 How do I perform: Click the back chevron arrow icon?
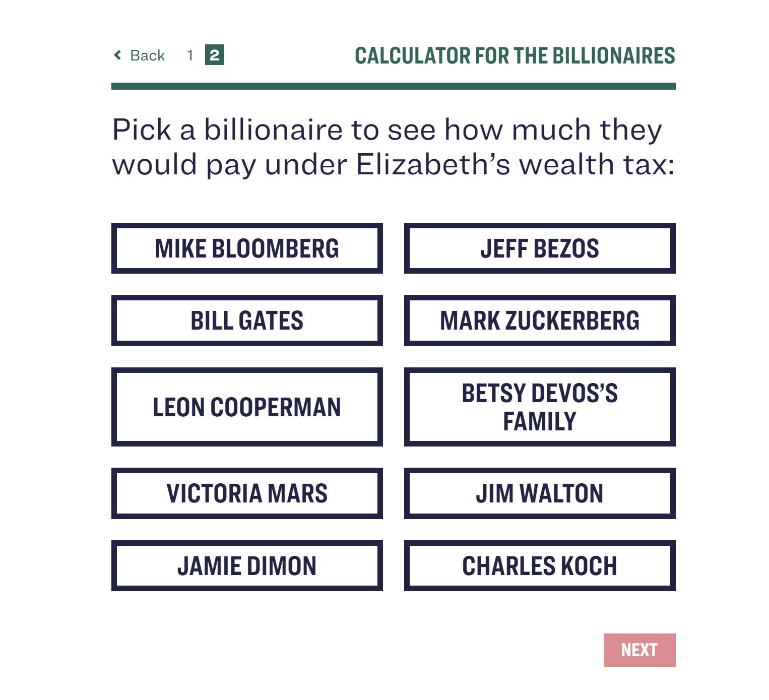(117, 55)
